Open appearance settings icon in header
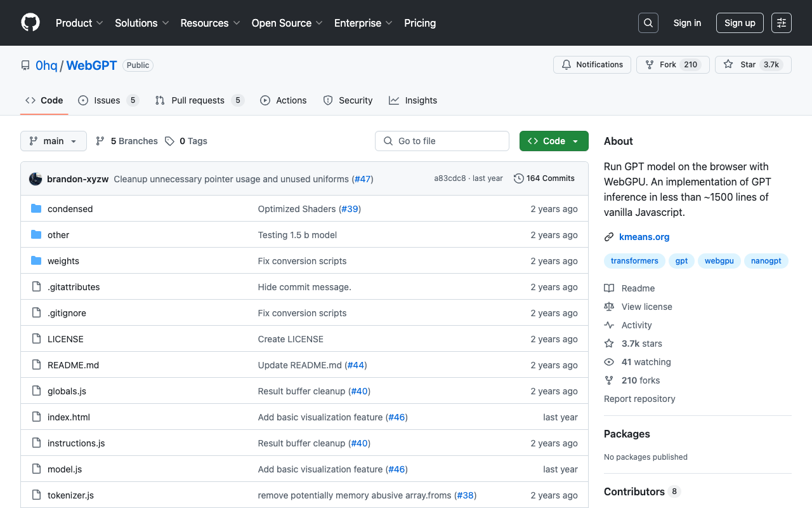Viewport: 812px width, 508px height. 782,23
